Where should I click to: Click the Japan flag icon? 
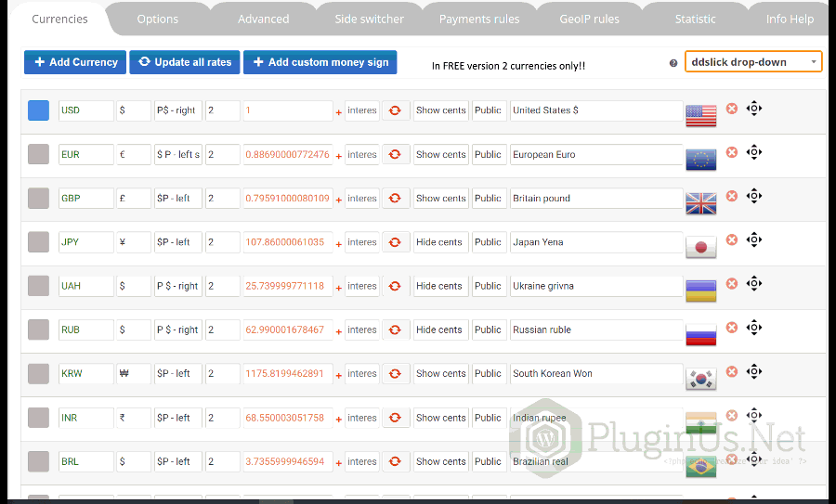coord(700,247)
